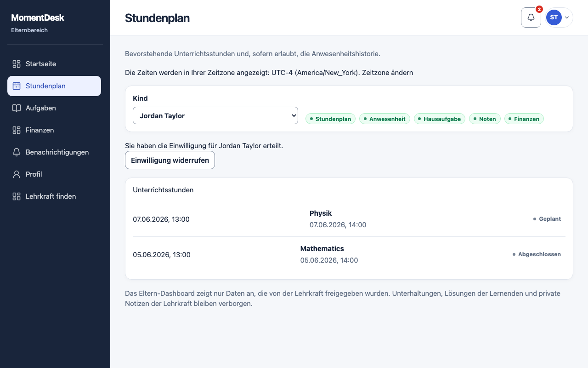Click the Stundenplan calendar icon
This screenshot has width=588, height=368.
pyautogui.click(x=17, y=86)
